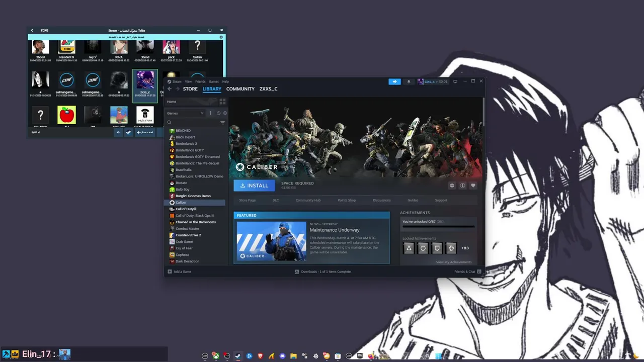Click the Home button in library sidebar
Screen dimensions: 644x362
[x=191, y=102]
